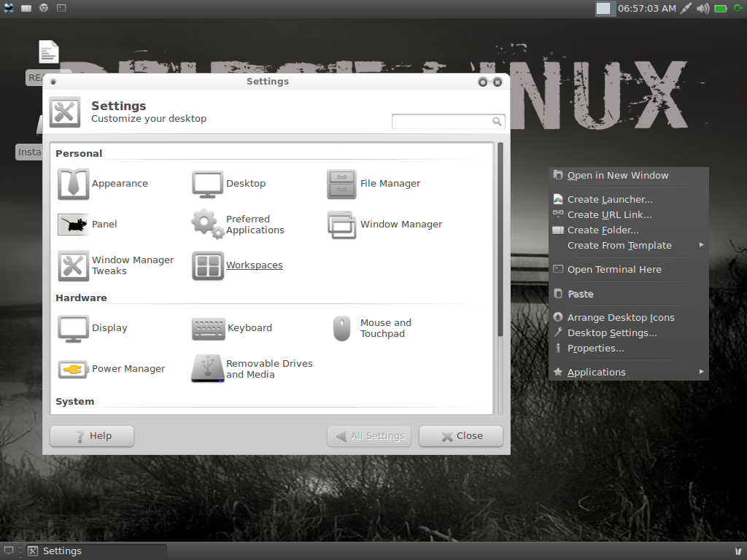This screenshot has width=747, height=560.
Task: Open the Keyboard settings icon
Action: [x=208, y=328]
